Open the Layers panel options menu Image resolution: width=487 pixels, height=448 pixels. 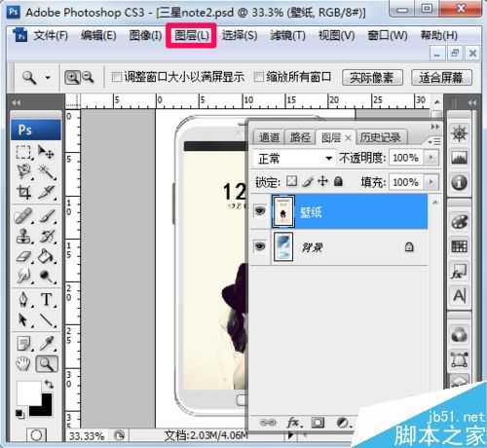coord(434,141)
